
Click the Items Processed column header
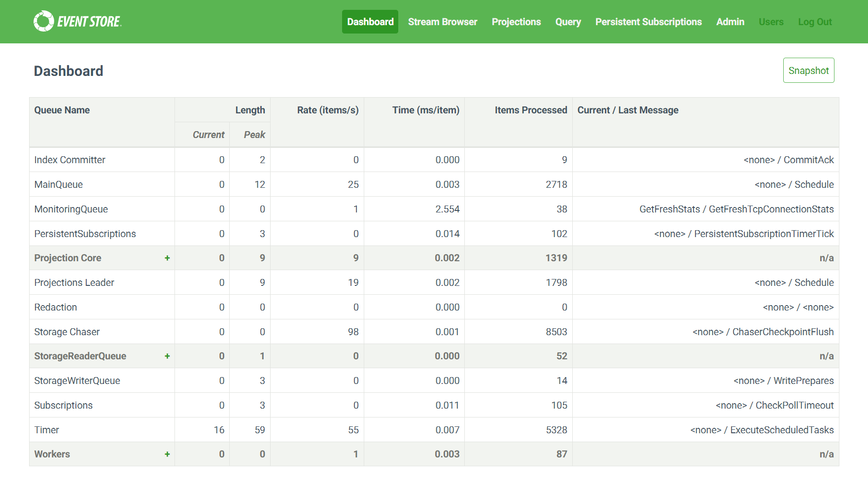pos(530,110)
